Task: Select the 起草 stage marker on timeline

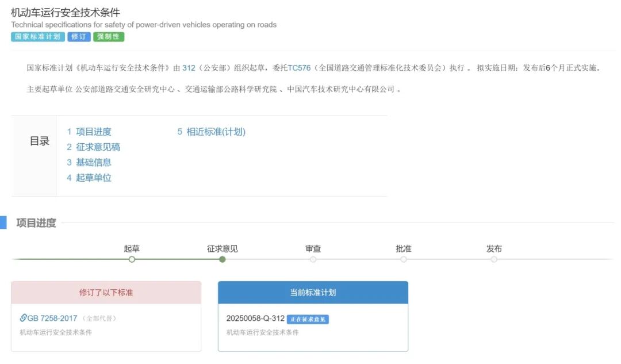Action: (132, 259)
